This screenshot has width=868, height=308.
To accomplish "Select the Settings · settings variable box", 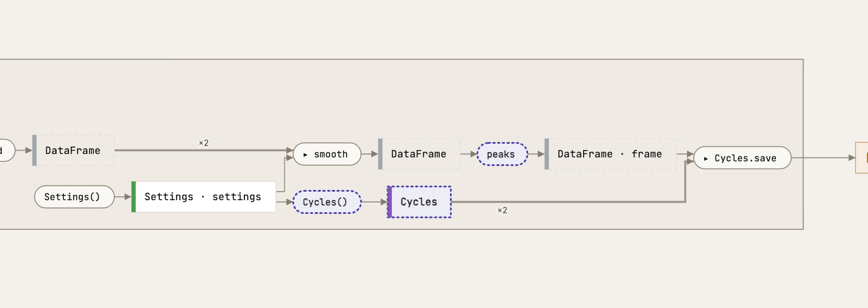I will (204, 197).
